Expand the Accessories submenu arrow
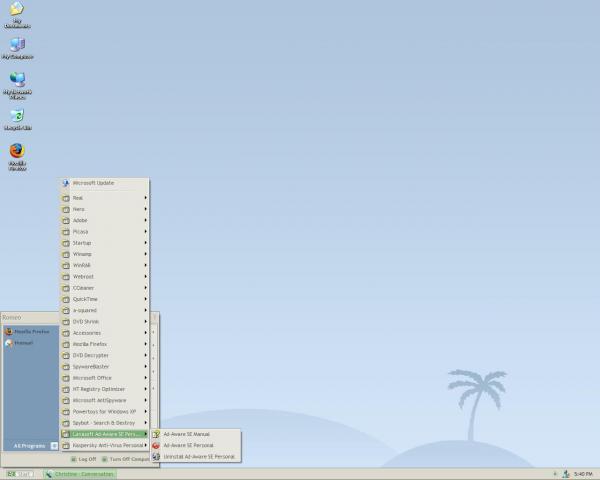 pos(145,333)
